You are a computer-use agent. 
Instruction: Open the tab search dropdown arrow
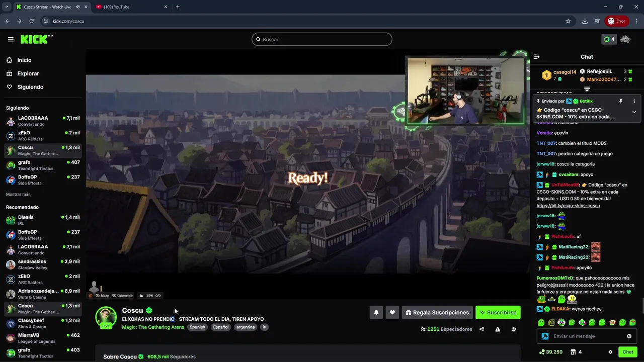(x=7, y=7)
